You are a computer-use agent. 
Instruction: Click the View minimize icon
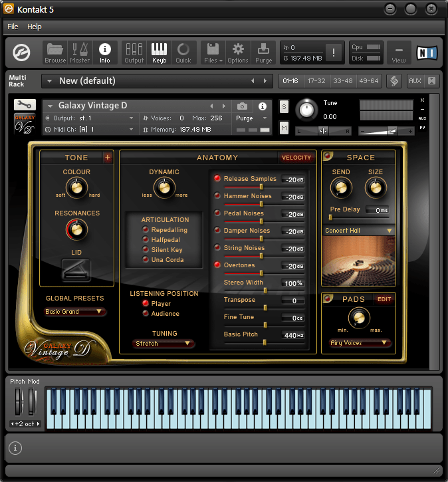(399, 53)
